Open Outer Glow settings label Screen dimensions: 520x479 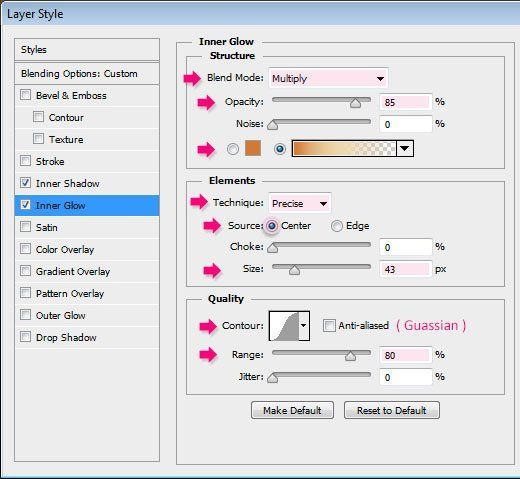click(x=61, y=315)
